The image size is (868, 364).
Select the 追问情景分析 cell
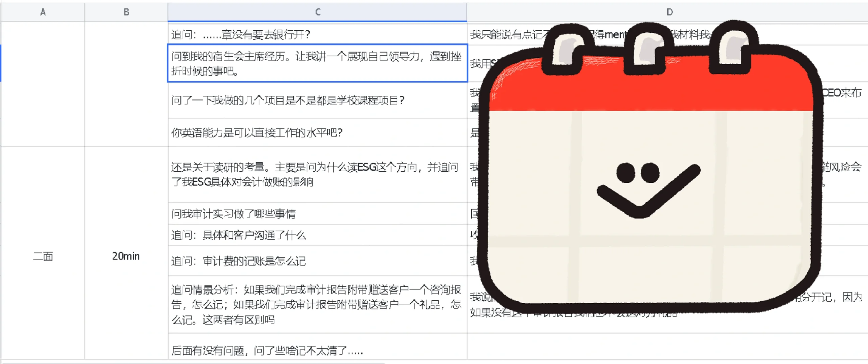317,304
